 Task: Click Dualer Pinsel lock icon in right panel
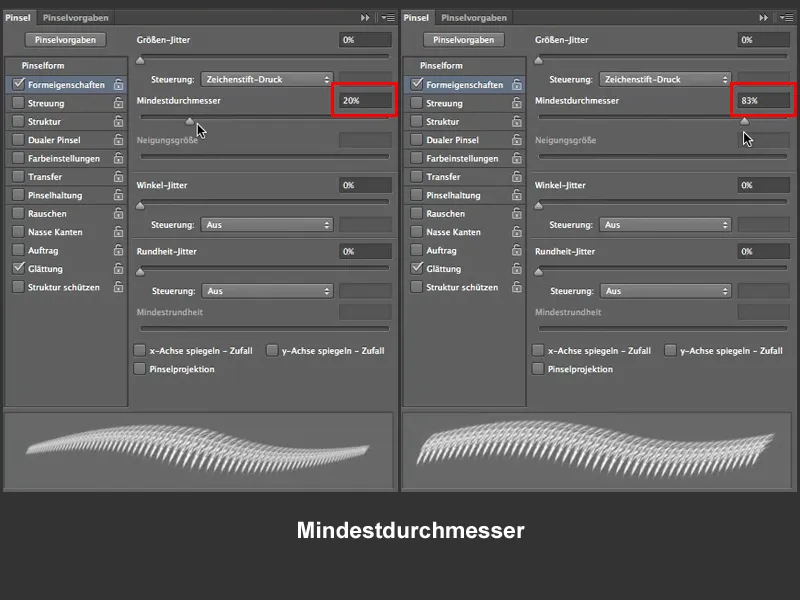point(517,139)
